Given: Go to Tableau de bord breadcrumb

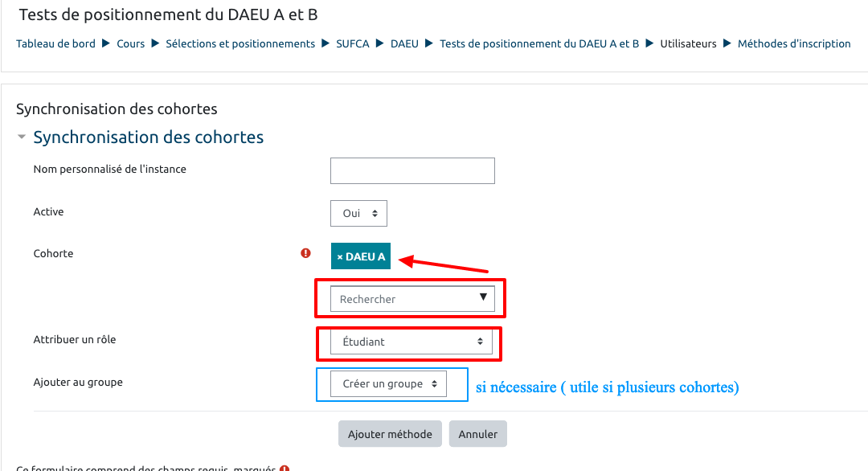Looking at the screenshot, I should tap(55, 44).
